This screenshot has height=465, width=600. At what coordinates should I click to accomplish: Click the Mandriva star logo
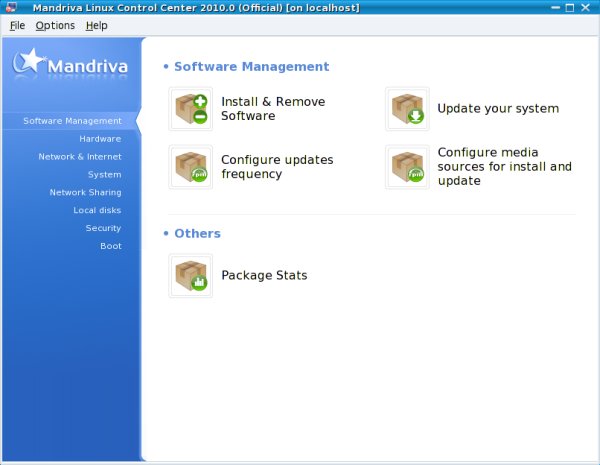coord(70,63)
